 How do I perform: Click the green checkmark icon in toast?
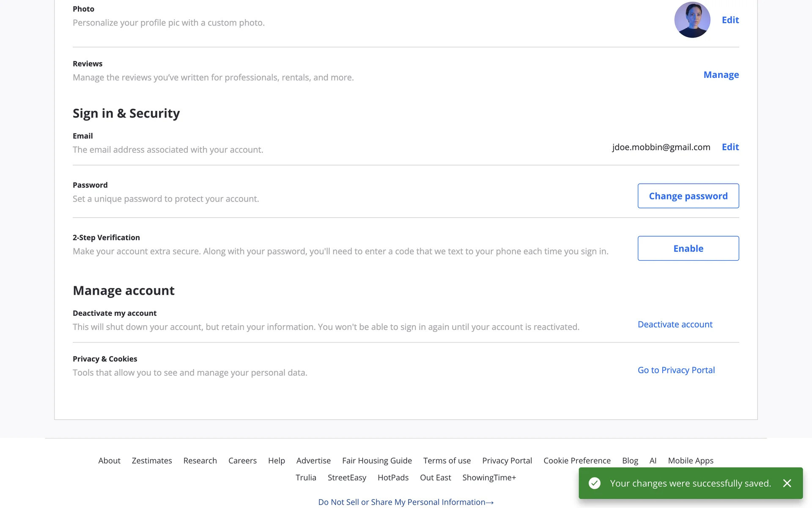point(595,483)
